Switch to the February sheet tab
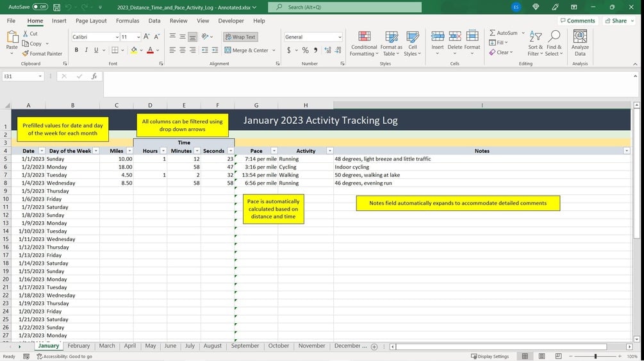 78,346
